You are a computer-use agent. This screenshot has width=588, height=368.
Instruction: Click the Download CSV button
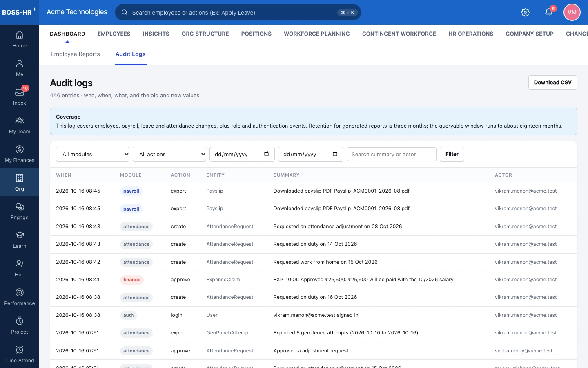point(553,82)
